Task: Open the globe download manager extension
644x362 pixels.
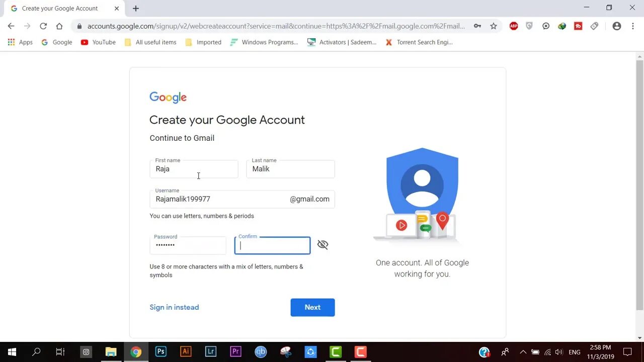Action: click(562, 26)
